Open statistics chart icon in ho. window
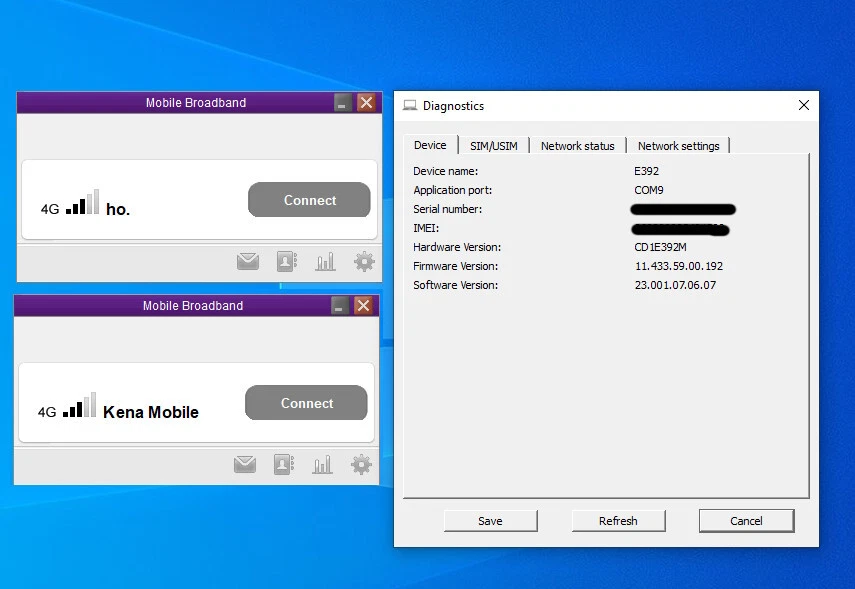The width and height of the screenshot is (855, 589). [x=325, y=262]
